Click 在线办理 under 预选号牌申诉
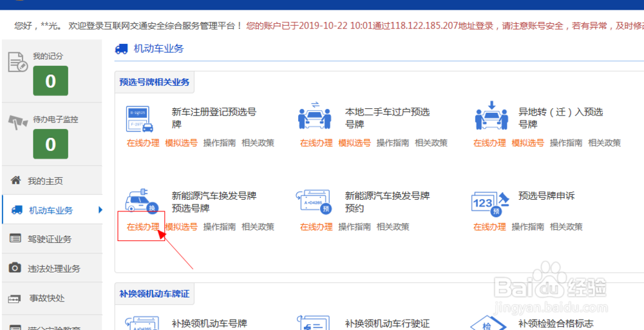The width and height of the screenshot is (644, 330). click(x=489, y=226)
